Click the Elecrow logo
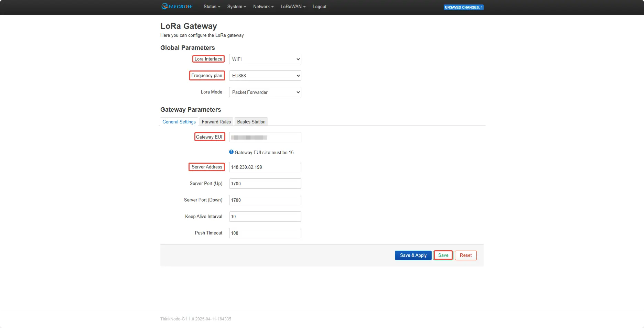Image resolution: width=644 pixels, height=328 pixels. 177,7
